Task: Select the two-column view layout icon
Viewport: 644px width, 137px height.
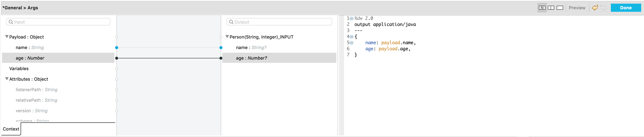Action: (x=551, y=8)
